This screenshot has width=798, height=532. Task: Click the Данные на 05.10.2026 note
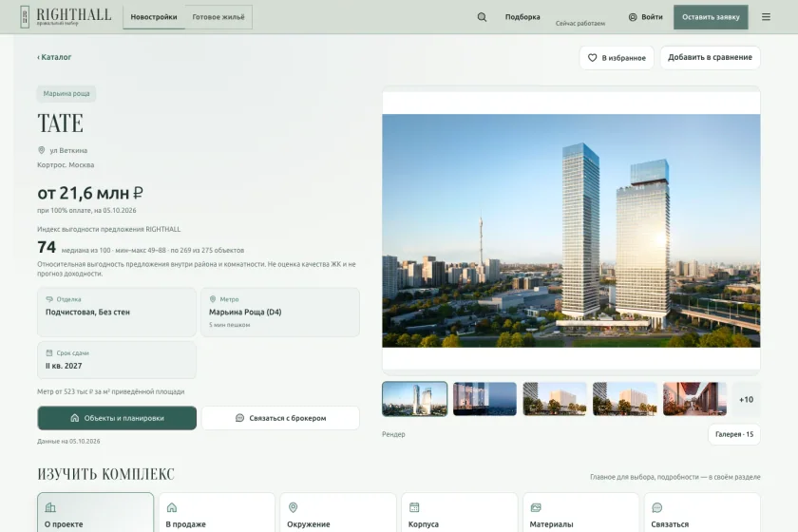click(x=68, y=442)
